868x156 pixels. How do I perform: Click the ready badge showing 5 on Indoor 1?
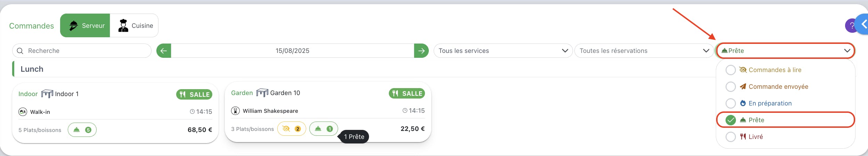coord(82,130)
